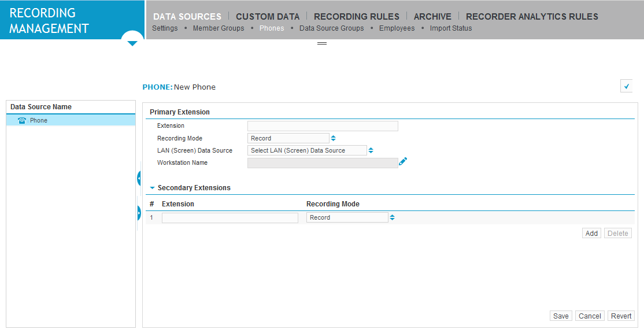Go to Recorder Analytics Rules tab
The width and height of the screenshot is (644, 333).
[532, 16]
